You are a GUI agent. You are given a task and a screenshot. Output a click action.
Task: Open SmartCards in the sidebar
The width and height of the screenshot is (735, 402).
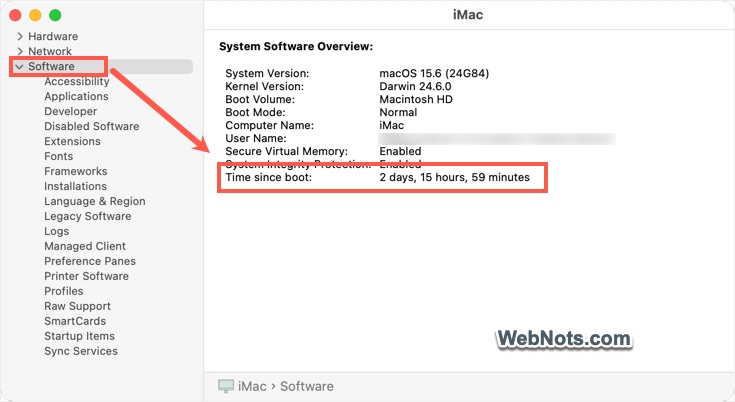coord(75,321)
